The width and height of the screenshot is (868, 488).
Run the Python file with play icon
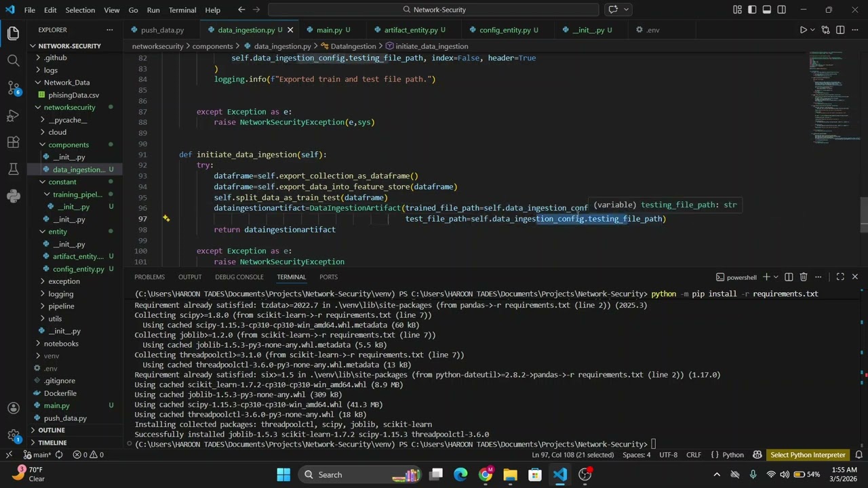pyautogui.click(x=803, y=30)
